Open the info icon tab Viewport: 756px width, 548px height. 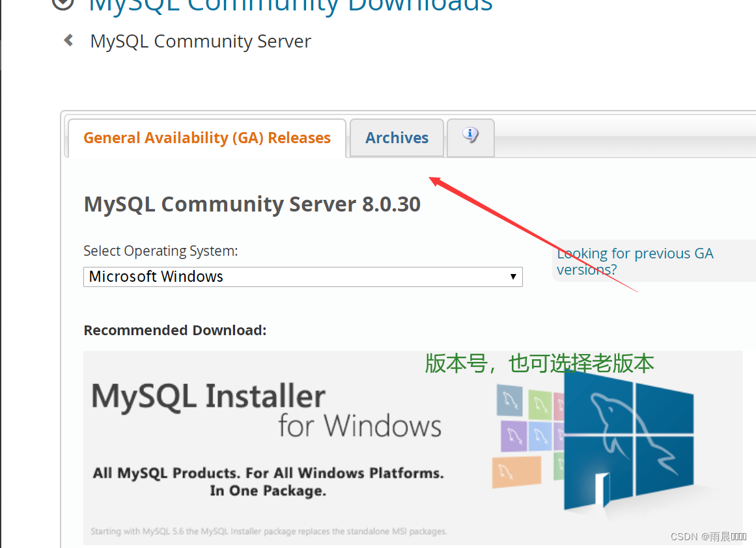pyautogui.click(x=471, y=137)
